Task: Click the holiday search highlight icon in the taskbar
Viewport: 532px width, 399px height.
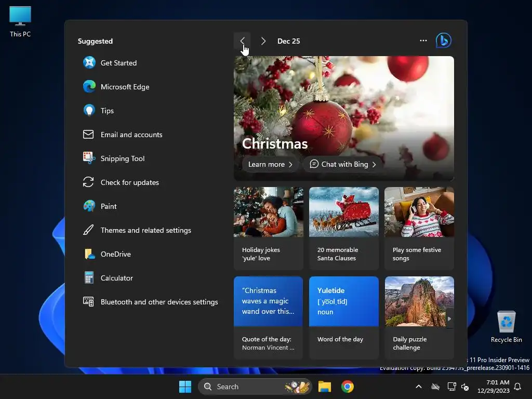Action: click(x=298, y=387)
